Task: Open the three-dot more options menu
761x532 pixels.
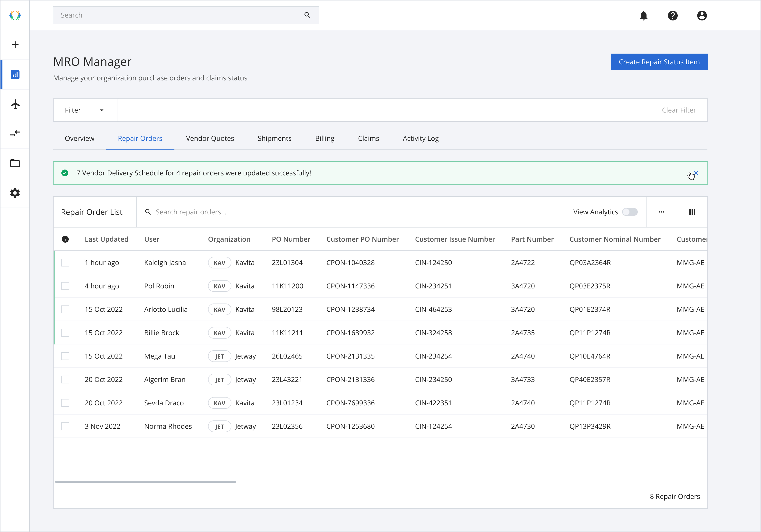Action: click(661, 212)
